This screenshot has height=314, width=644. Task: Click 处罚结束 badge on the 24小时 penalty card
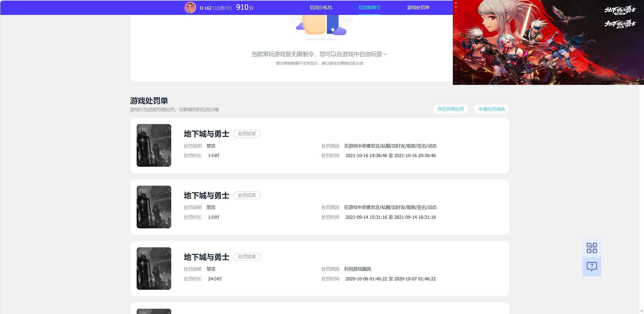click(247, 257)
